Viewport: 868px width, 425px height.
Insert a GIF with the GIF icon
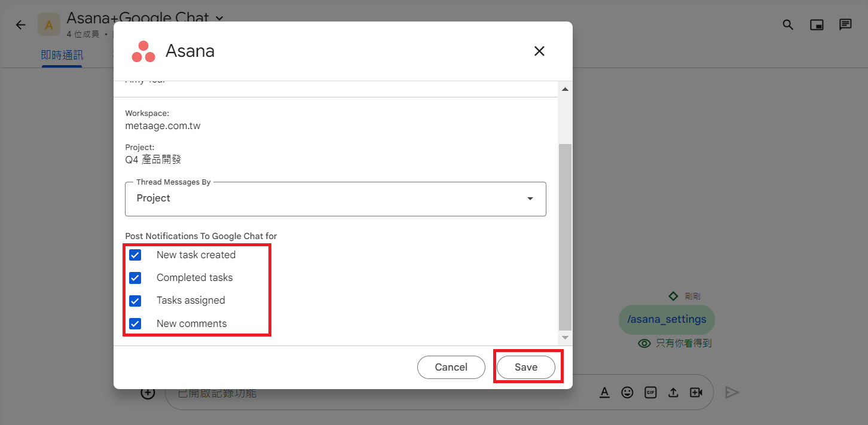pyautogui.click(x=650, y=393)
